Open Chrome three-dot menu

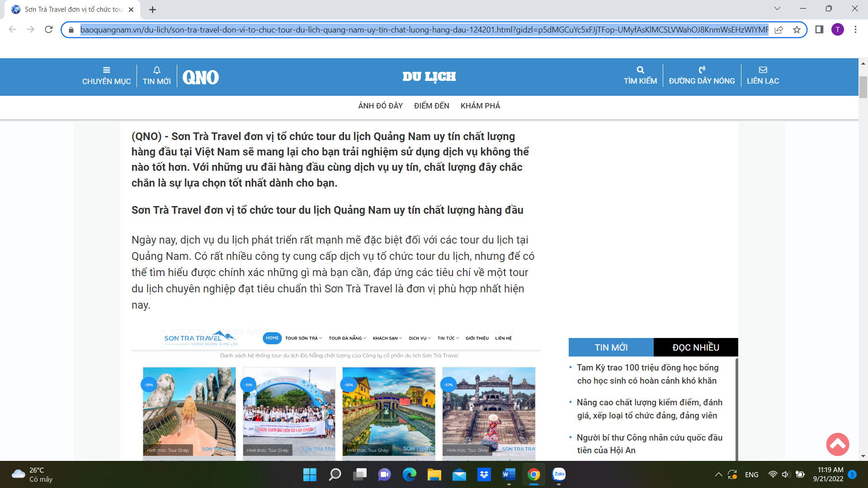855,29
